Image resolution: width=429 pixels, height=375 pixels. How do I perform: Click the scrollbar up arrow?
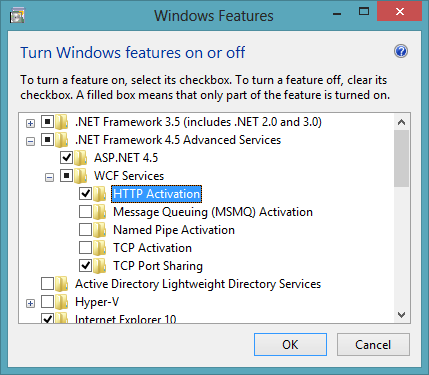click(401, 122)
